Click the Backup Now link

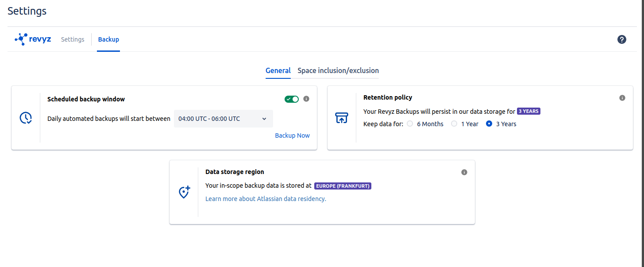tap(292, 135)
